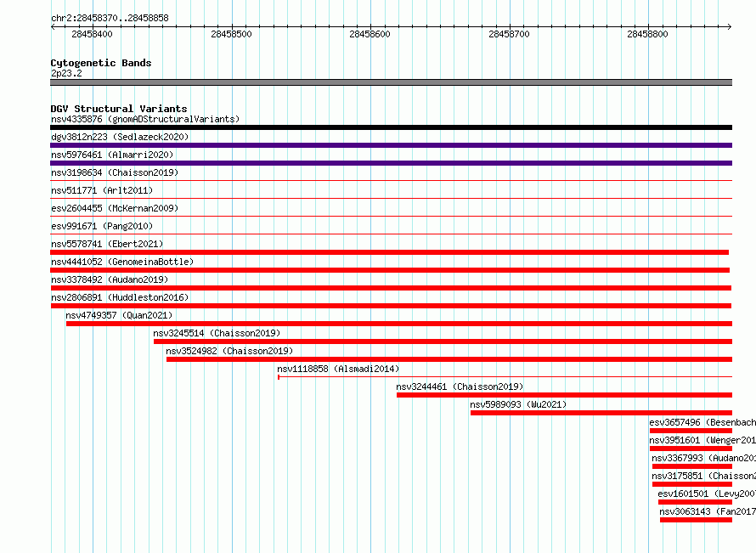Open esv1601501 (Levy) variant label
Viewport: 756px width, 553px height.
(x=707, y=494)
